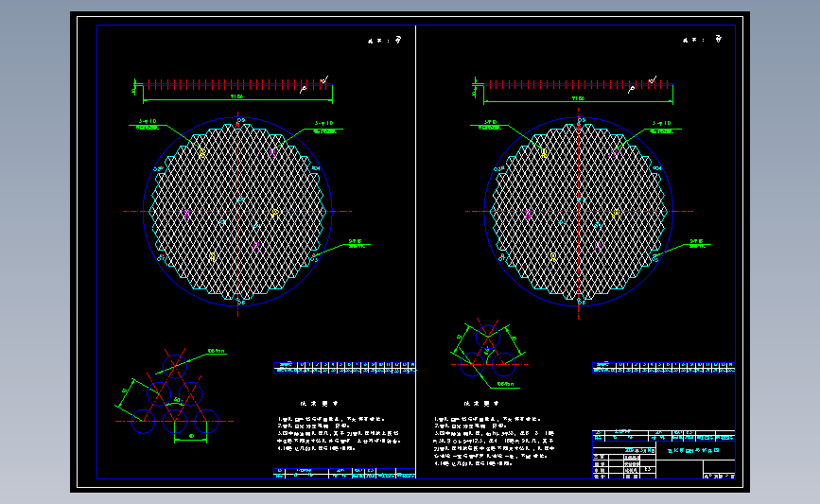Select the green leader label upper-left of left plate
The image size is (820, 504).
tap(148, 125)
